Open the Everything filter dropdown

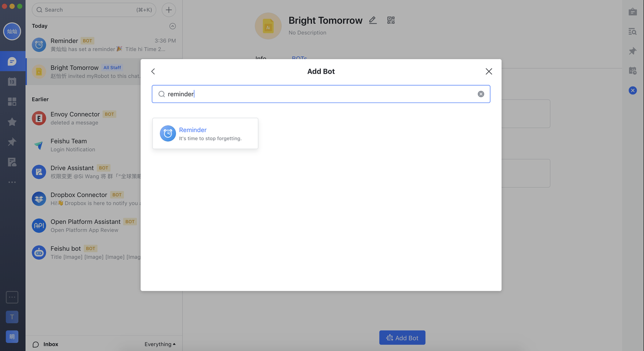click(160, 344)
